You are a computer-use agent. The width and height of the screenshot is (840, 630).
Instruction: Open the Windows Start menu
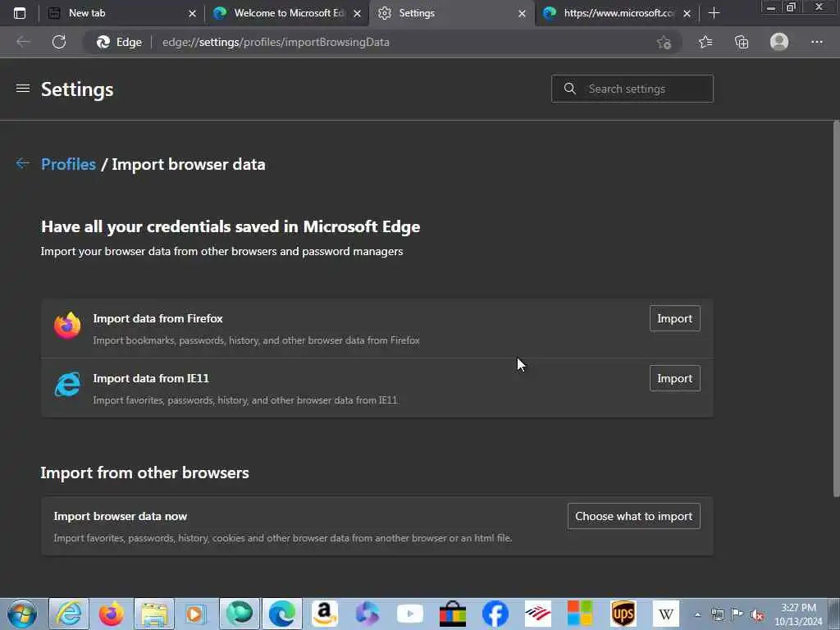pos(21,614)
